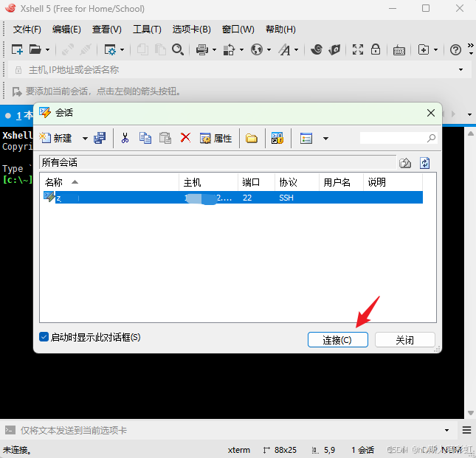476x458 pixels.
Task: Toggle full screen icon in toolbar
Action: 358,49
